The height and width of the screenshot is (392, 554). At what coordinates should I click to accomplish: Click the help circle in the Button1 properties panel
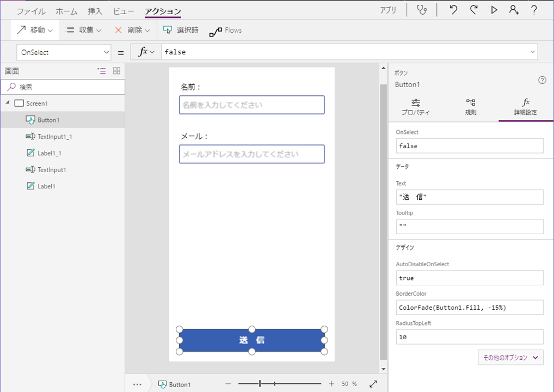pyautogui.click(x=542, y=79)
